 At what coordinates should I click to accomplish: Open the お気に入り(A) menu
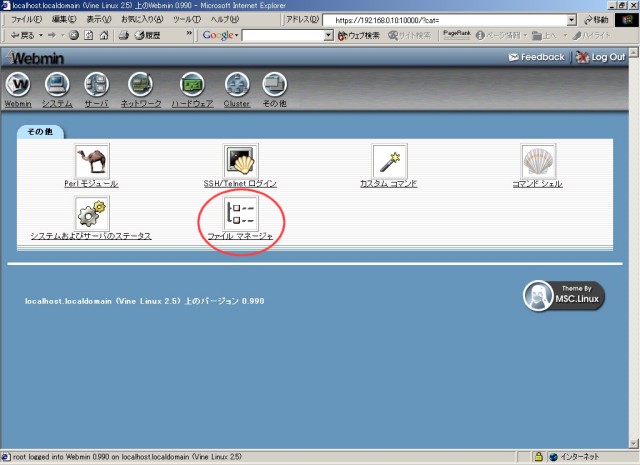143,20
